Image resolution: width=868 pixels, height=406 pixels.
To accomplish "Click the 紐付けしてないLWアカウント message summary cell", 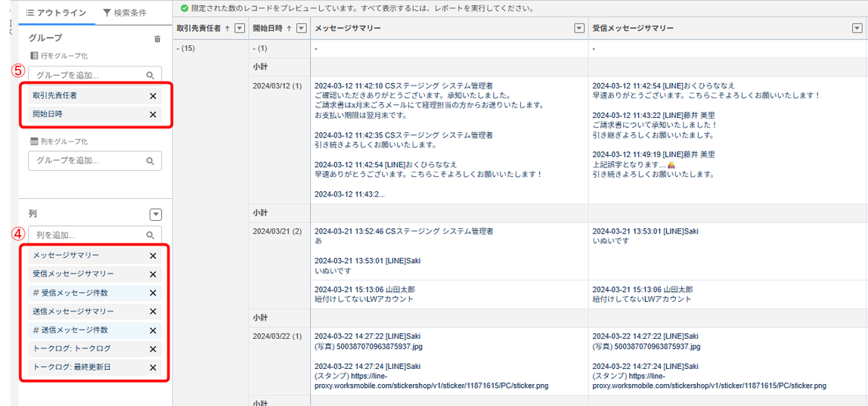I will point(449,294).
